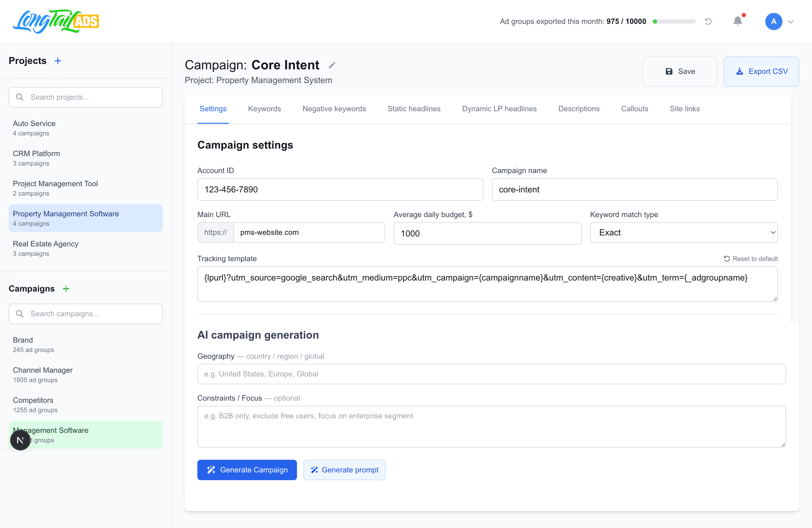This screenshot has width=812, height=528.
Task: Click the user avatar A
Action: pyautogui.click(x=773, y=21)
